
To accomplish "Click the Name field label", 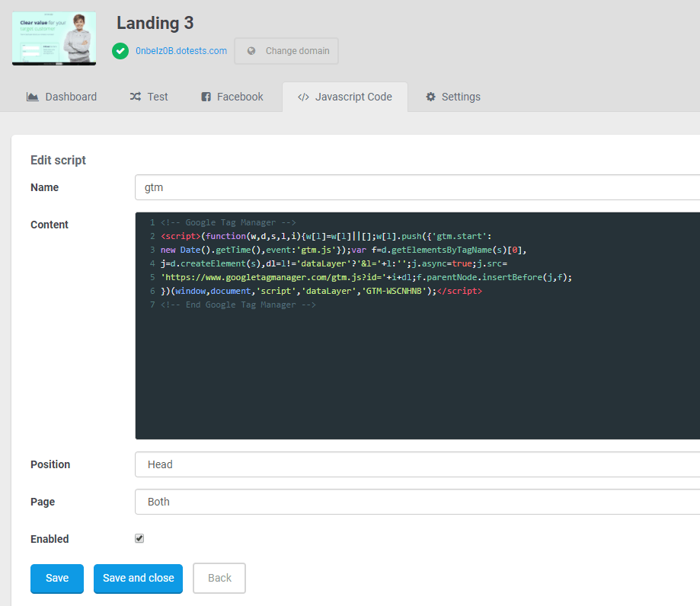I will point(45,187).
